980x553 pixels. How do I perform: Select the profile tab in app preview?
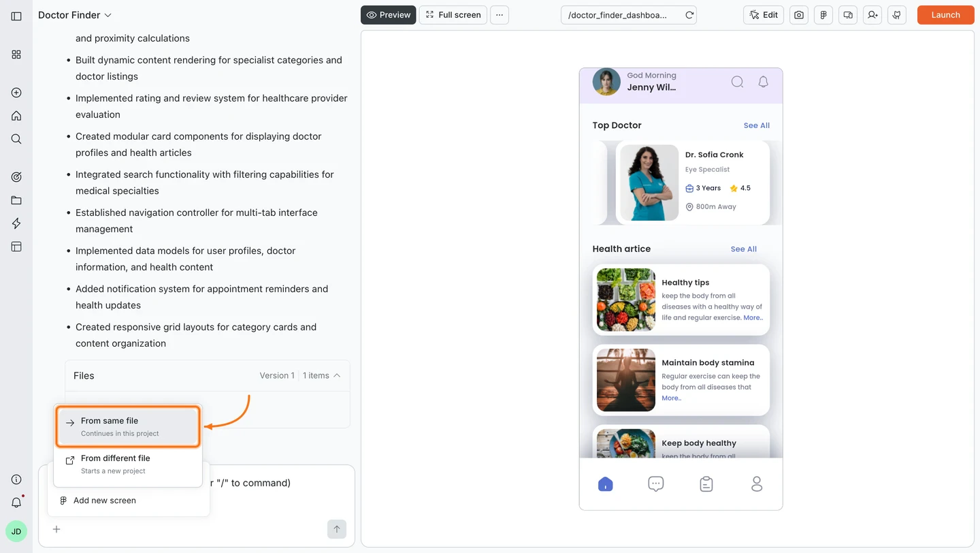(757, 484)
